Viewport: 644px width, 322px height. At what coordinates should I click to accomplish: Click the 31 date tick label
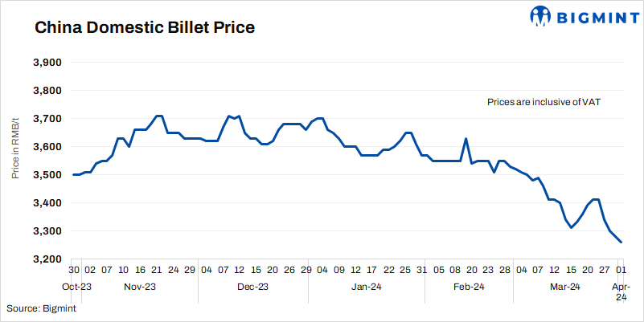click(421, 271)
